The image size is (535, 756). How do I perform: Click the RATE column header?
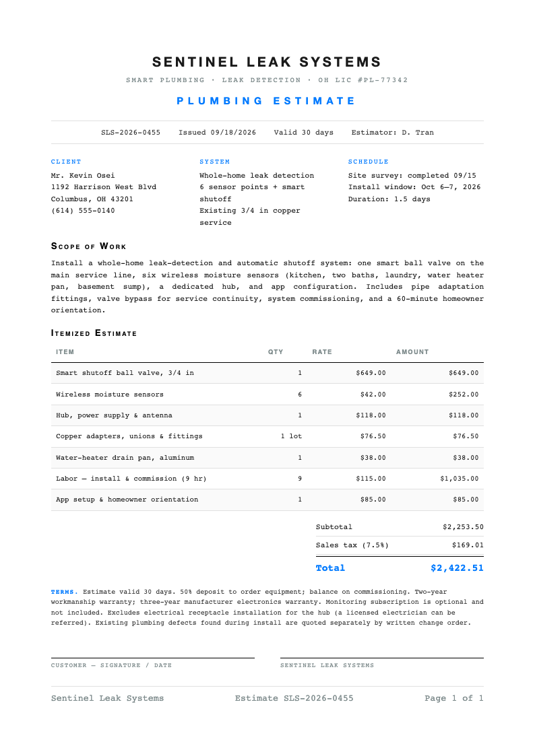[x=322, y=352]
